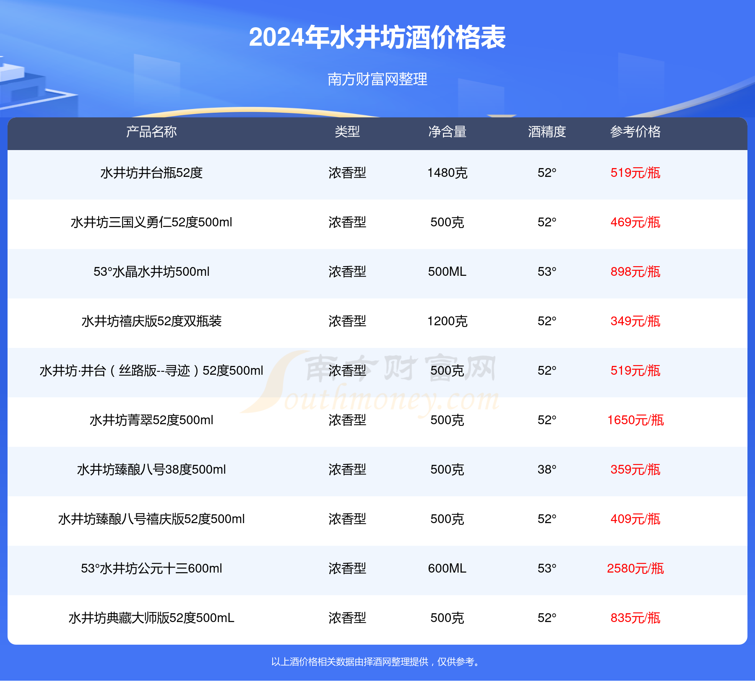
Task: Click net content 500ML
Action: coord(447,272)
